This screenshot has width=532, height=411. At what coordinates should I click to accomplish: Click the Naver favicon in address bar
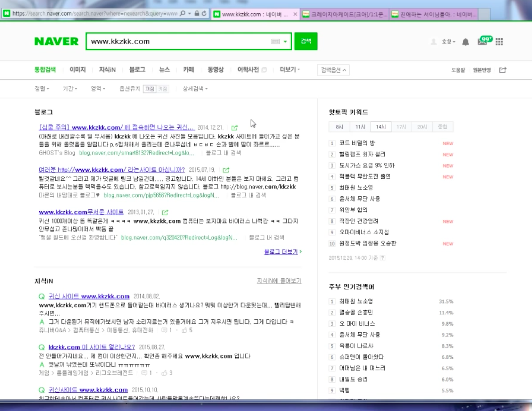point(6,14)
